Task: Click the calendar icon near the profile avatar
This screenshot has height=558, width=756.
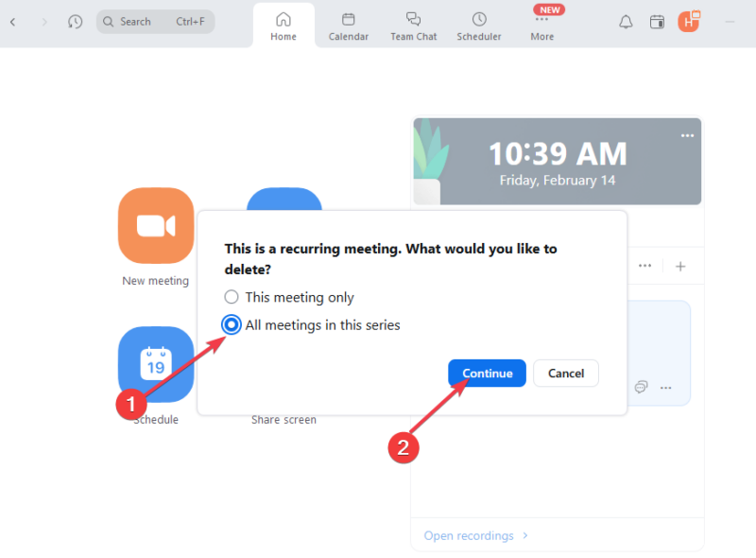Action: point(657,21)
